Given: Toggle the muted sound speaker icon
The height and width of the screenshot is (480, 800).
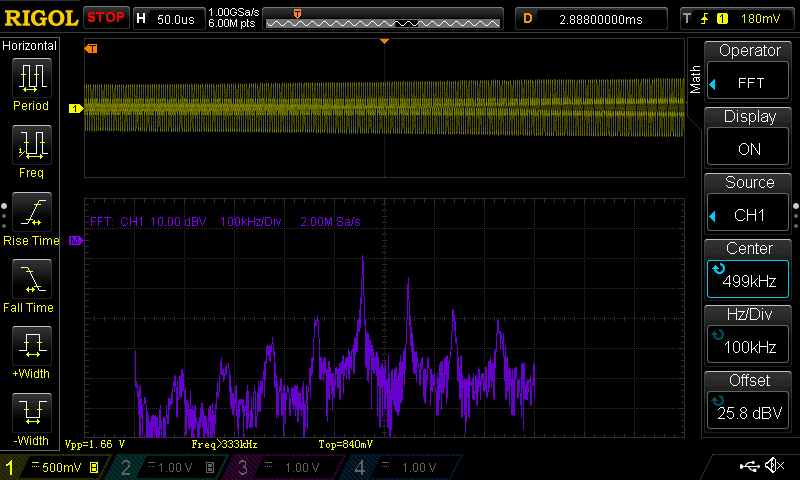Looking at the screenshot, I should 775,465.
